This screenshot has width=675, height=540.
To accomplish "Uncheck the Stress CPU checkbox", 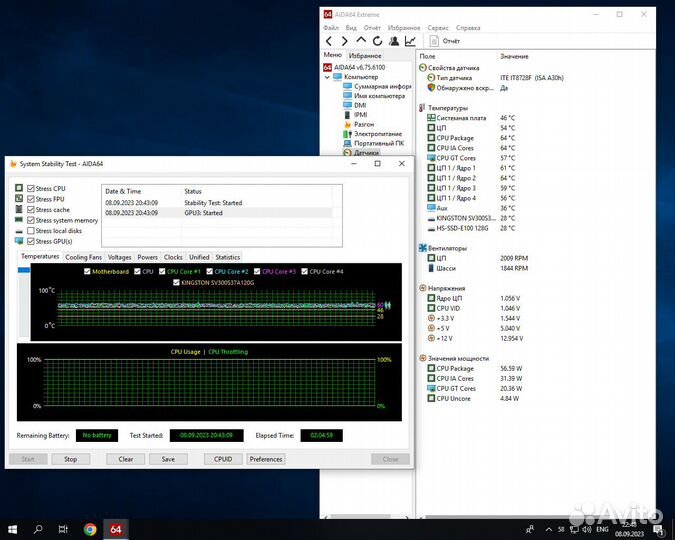I will [x=32, y=188].
